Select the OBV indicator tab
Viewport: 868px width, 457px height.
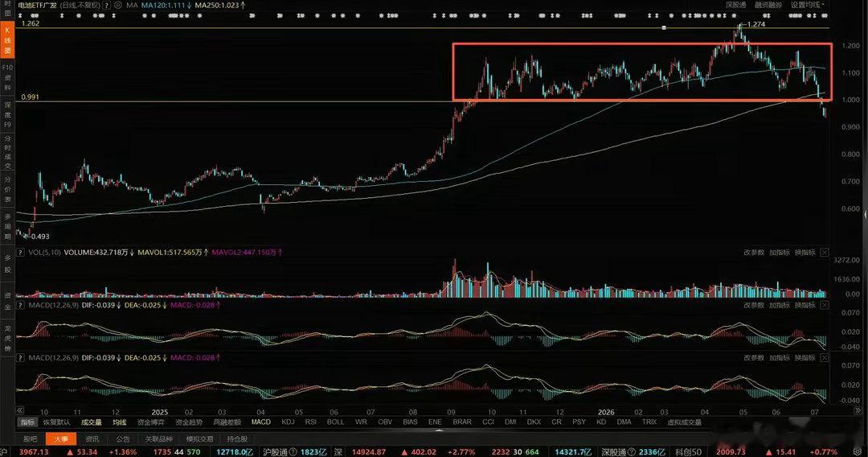tap(385, 422)
